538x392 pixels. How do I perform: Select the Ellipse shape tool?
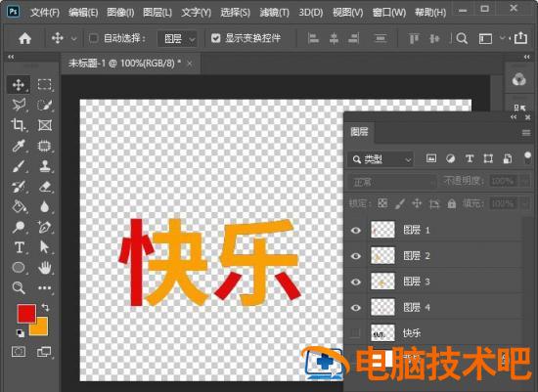[19, 268]
